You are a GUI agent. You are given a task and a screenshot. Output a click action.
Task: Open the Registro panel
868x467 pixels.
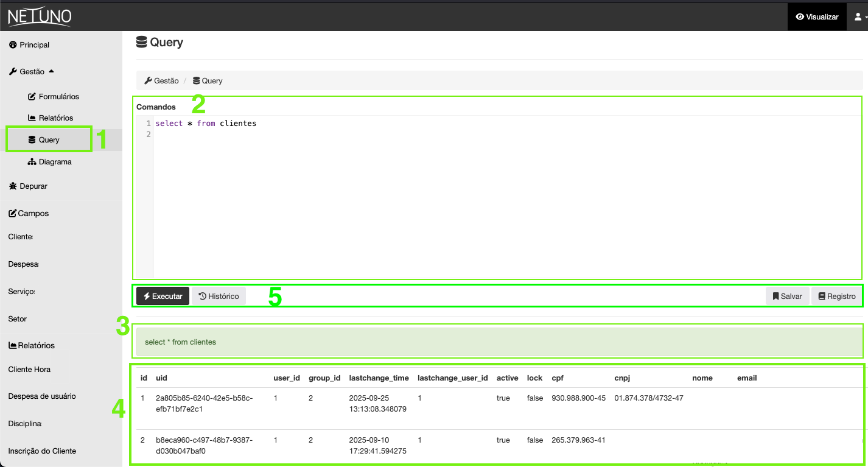click(836, 296)
